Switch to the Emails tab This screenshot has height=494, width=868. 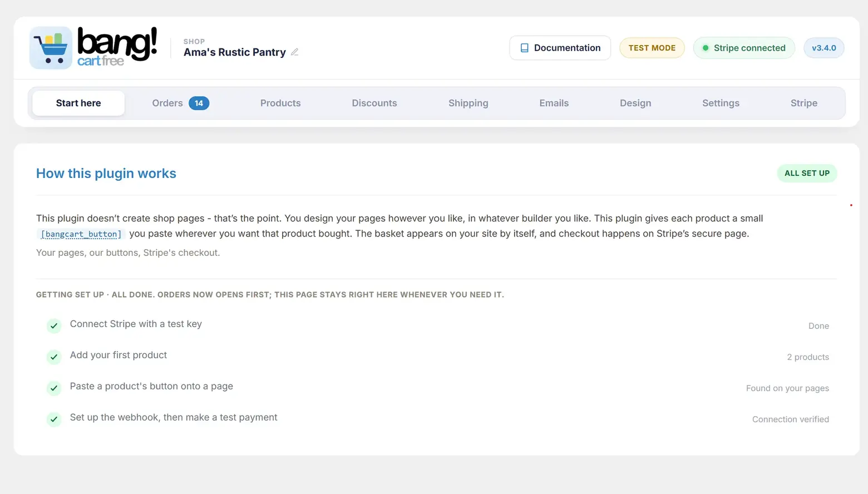pos(554,103)
